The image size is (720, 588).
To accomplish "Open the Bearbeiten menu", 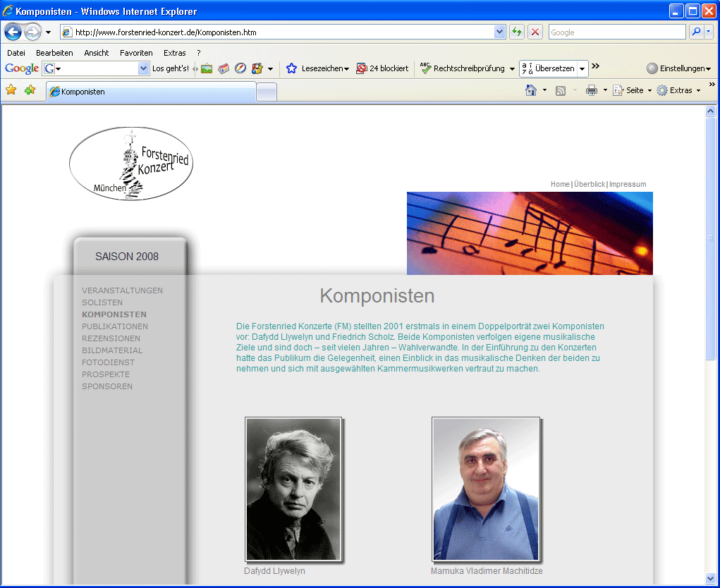I will click(54, 53).
